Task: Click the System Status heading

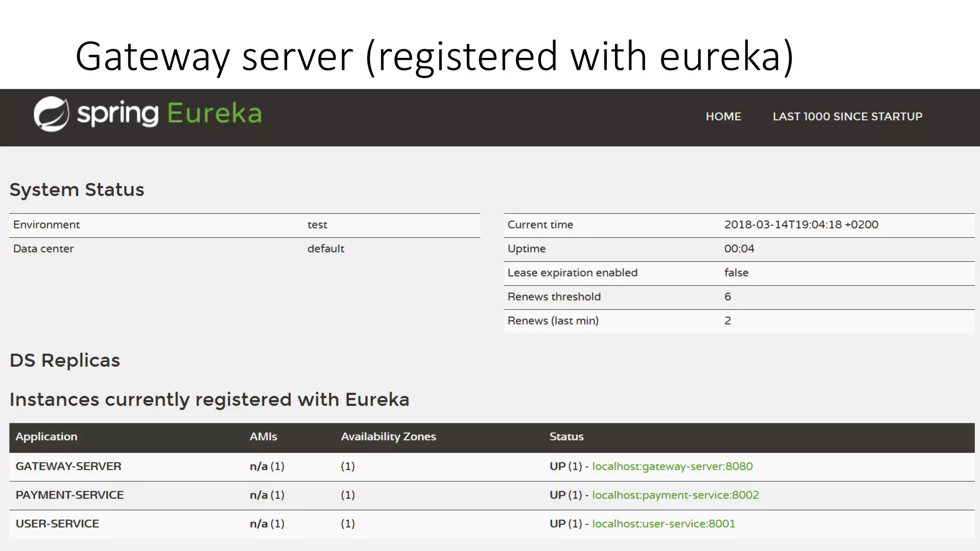Action: [x=77, y=190]
